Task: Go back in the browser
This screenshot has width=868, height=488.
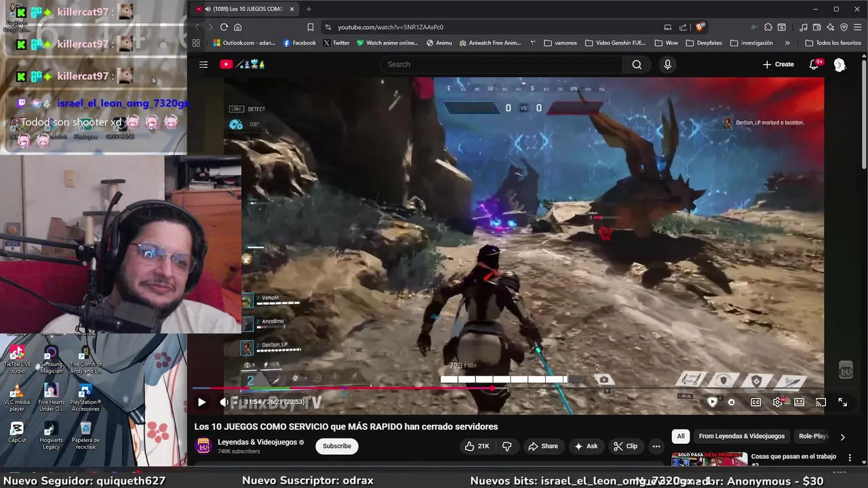Action: 197,27
